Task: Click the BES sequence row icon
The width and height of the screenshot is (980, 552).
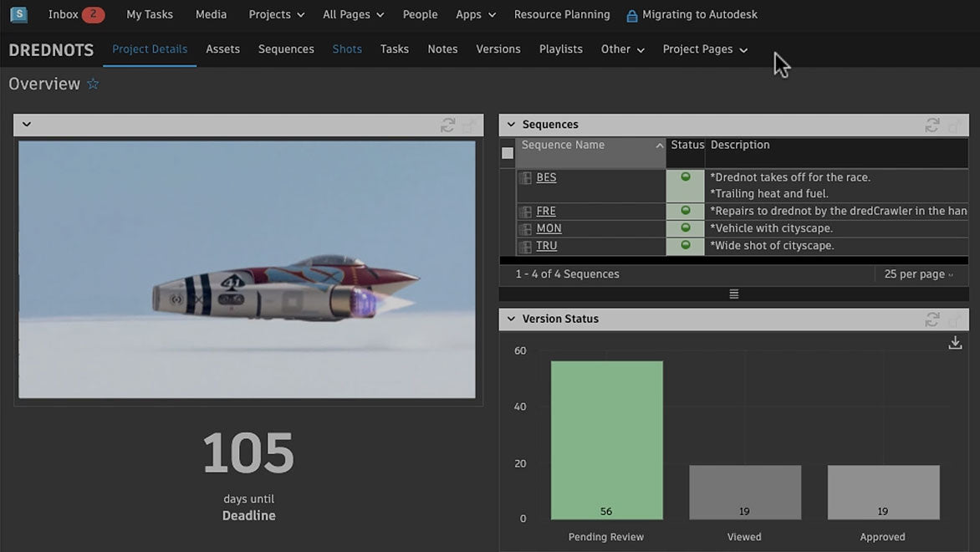Action: click(x=525, y=177)
